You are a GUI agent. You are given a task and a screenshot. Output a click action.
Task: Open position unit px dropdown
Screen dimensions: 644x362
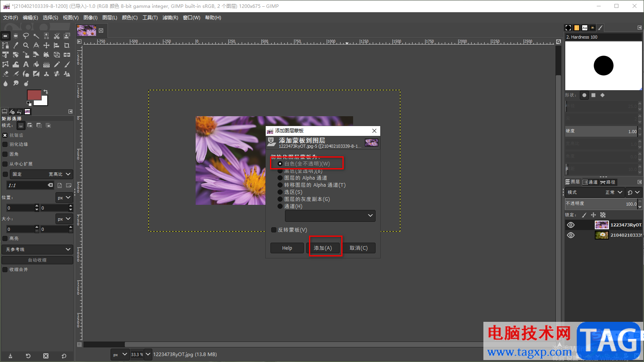click(64, 198)
